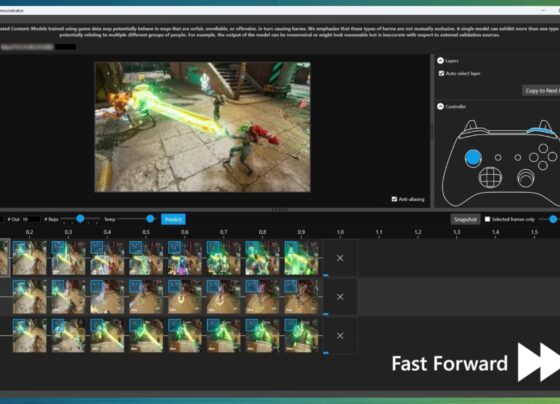Enable the Selected frames only checkbox
Viewport: 560px width, 404px height.
(488, 219)
